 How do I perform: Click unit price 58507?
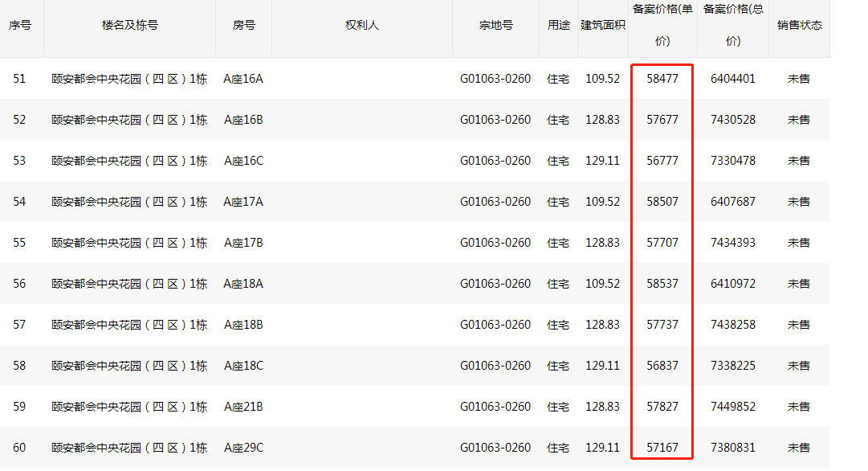(x=662, y=202)
